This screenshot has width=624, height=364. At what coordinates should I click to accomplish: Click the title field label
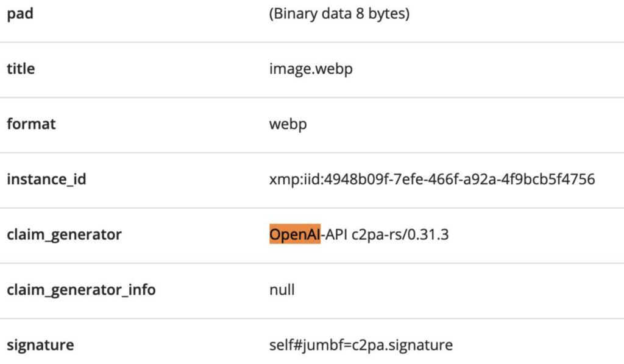21,69
